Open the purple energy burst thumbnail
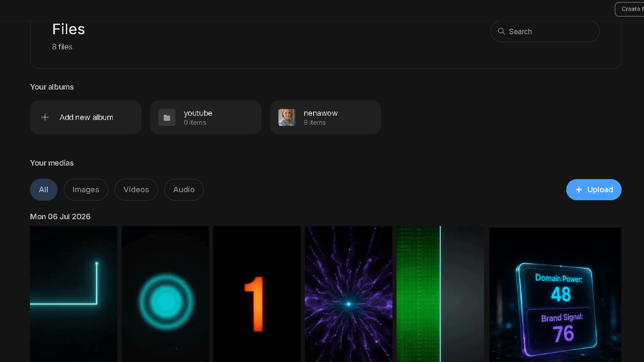The width and height of the screenshot is (644, 362). pos(349,294)
